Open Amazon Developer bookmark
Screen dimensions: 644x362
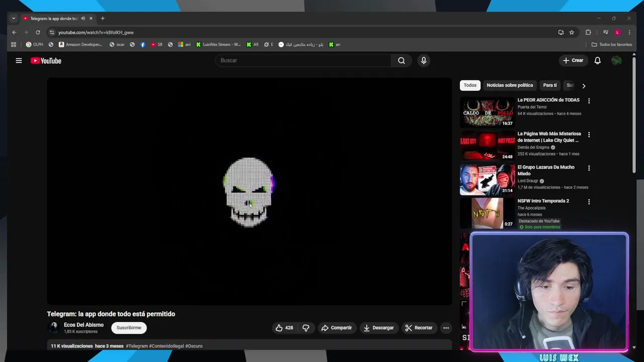[x=80, y=44]
